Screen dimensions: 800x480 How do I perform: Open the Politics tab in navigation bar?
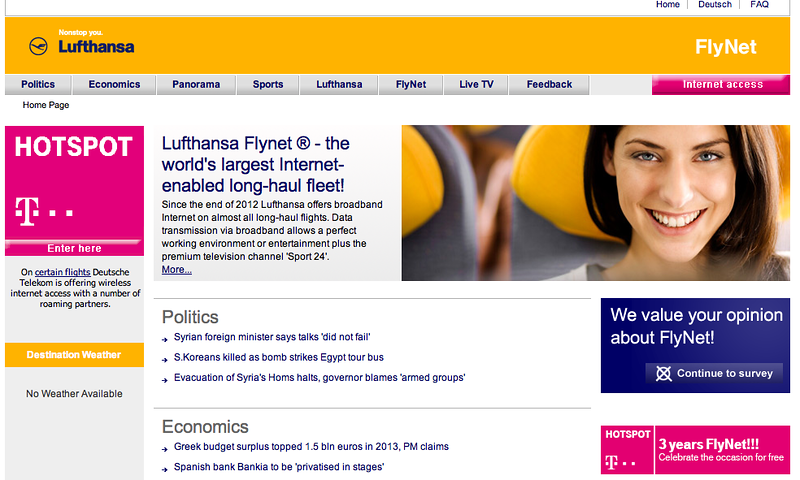pos(38,85)
